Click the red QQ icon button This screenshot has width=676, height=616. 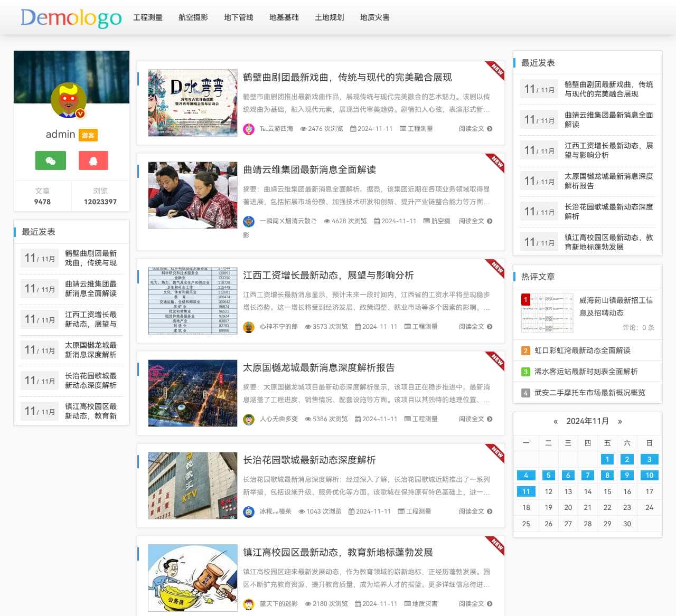pos(93,160)
